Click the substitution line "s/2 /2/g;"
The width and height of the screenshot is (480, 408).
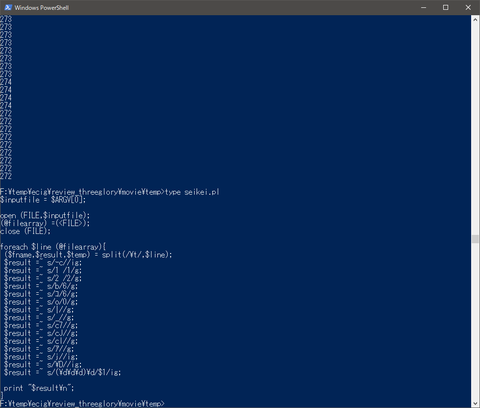[43, 278]
